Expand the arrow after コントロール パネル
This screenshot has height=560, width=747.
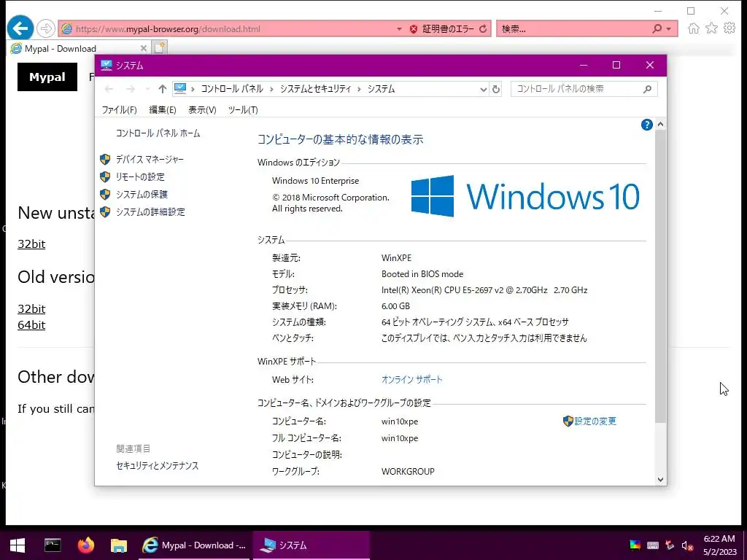(x=271, y=89)
